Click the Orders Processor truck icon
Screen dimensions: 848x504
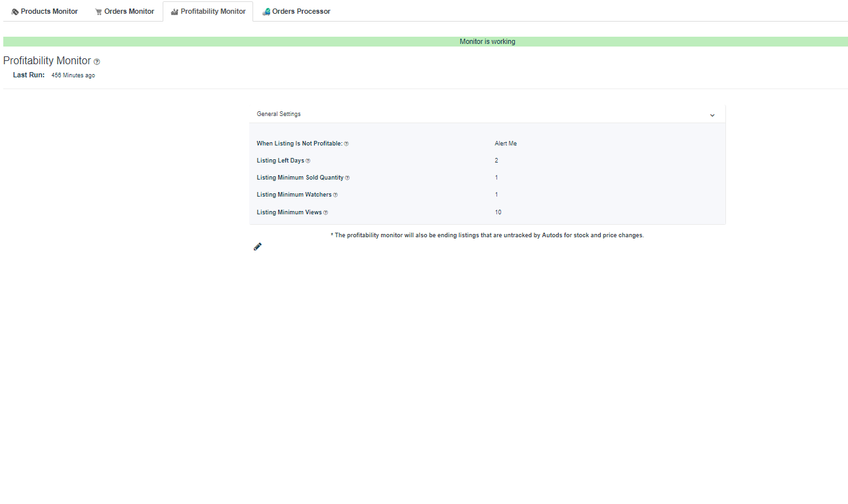pos(266,12)
